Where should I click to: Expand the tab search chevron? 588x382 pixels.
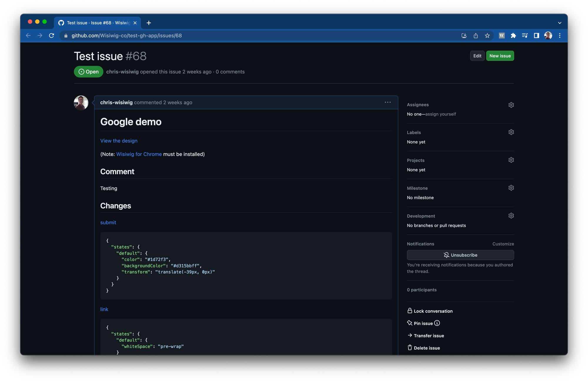[x=559, y=23]
